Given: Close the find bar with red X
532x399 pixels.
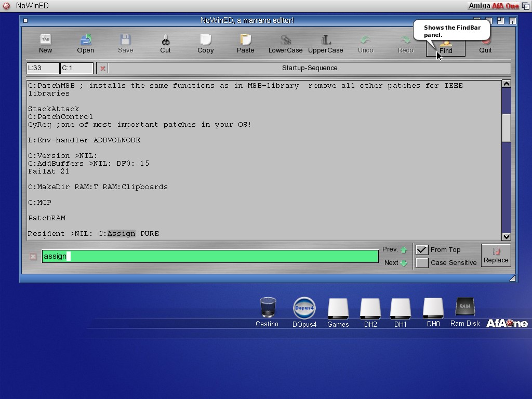Looking at the screenshot, I should pyautogui.click(x=33, y=257).
